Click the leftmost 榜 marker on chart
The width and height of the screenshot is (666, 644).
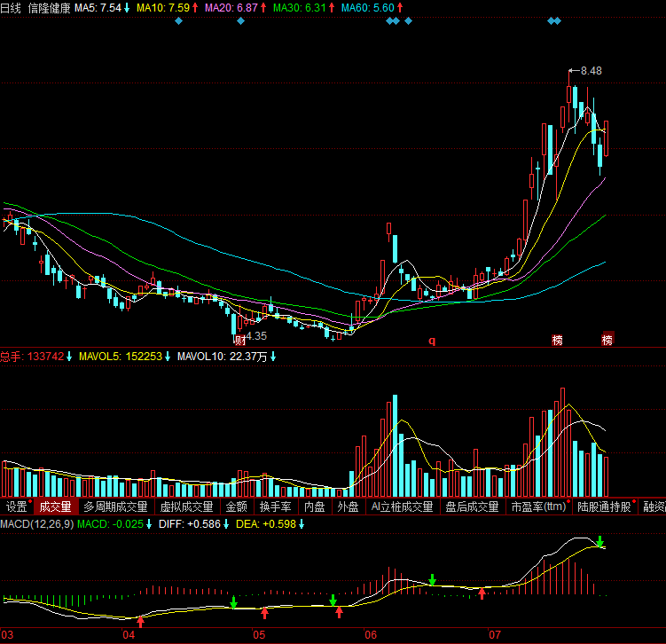[557, 340]
